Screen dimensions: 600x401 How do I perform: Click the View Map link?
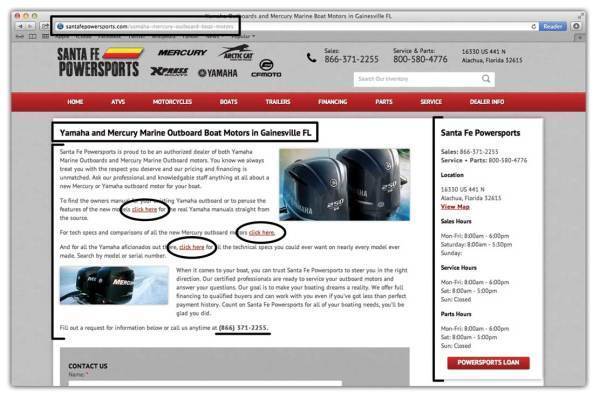click(x=455, y=207)
